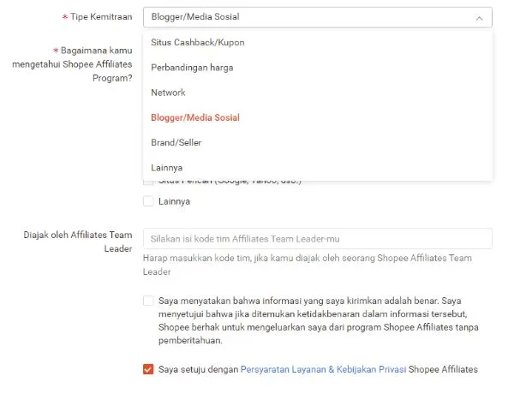Click the Diajak oleh Affiliates Team Leader label

coord(78,242)
